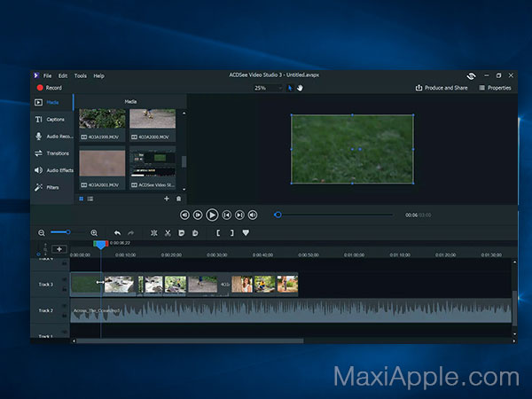Select the 403A2001.MOV media thumbnail

coord(102,168)
